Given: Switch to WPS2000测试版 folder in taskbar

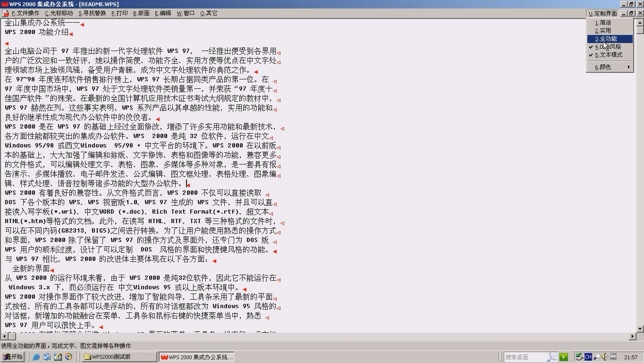Looking at the screenshot, I should click(x=119, y=357).
